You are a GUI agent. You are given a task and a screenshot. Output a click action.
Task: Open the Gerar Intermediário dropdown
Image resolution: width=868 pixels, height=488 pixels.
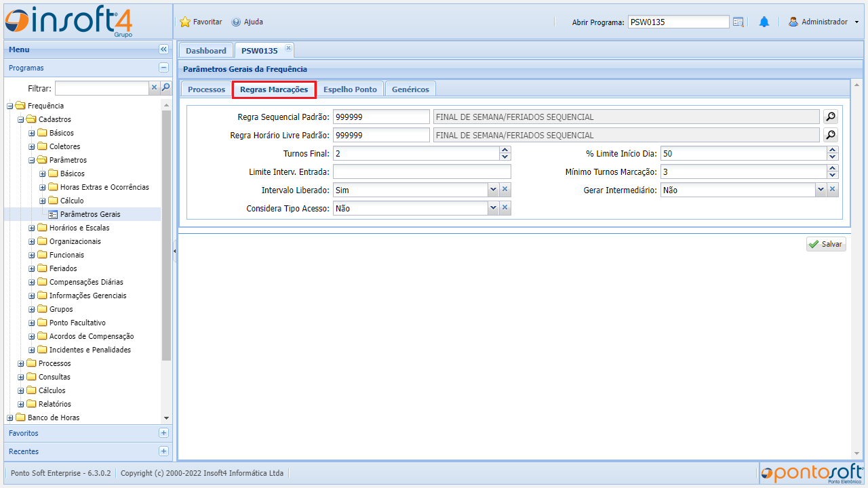click(x=821, y=190)
